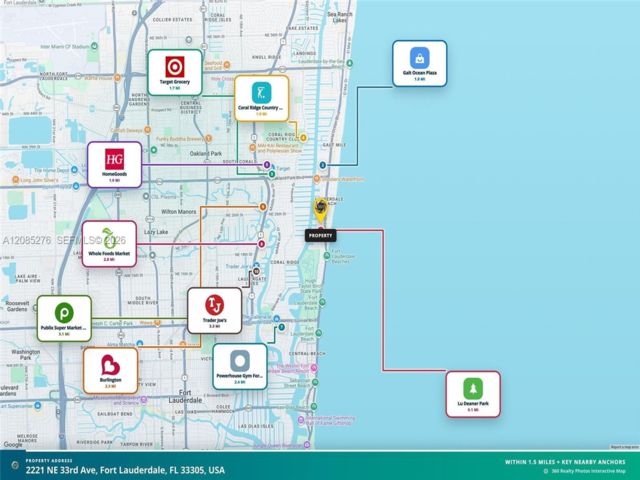
Task: Click the black PROPERTY label
Action: pyautogui.click(x=320, y=236)
